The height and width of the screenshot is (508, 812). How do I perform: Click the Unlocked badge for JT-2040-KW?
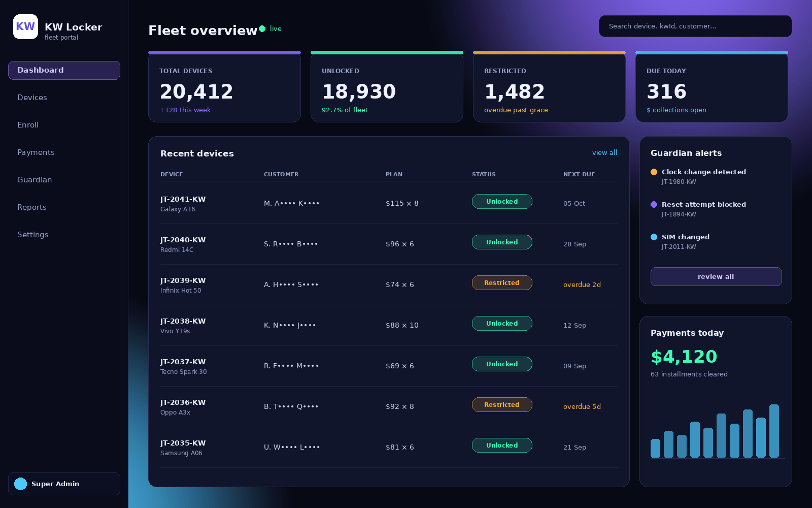click(x=502, y=242)
